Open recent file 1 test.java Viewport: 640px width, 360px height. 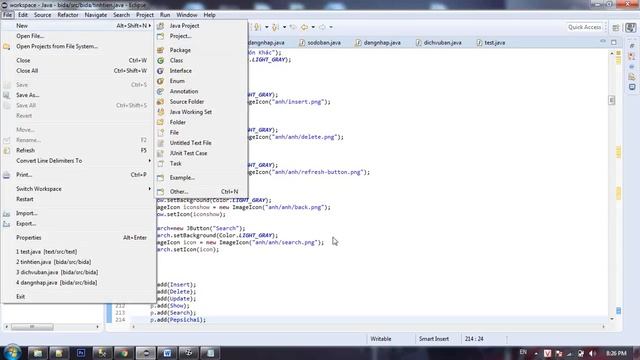(x=47, y=252)
